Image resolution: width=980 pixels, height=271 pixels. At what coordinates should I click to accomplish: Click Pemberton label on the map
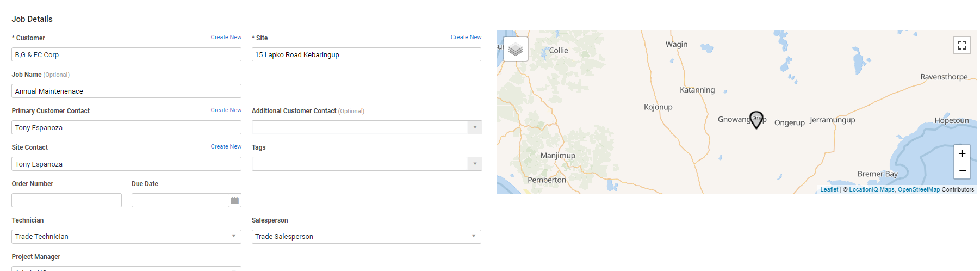coord(547,180)
